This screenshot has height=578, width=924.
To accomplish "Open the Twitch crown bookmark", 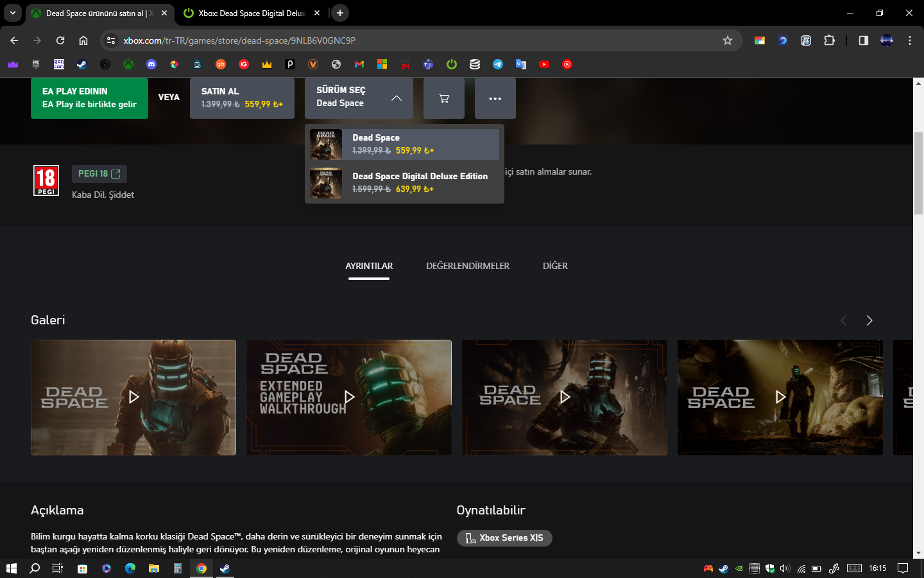I will pos(13,64).
